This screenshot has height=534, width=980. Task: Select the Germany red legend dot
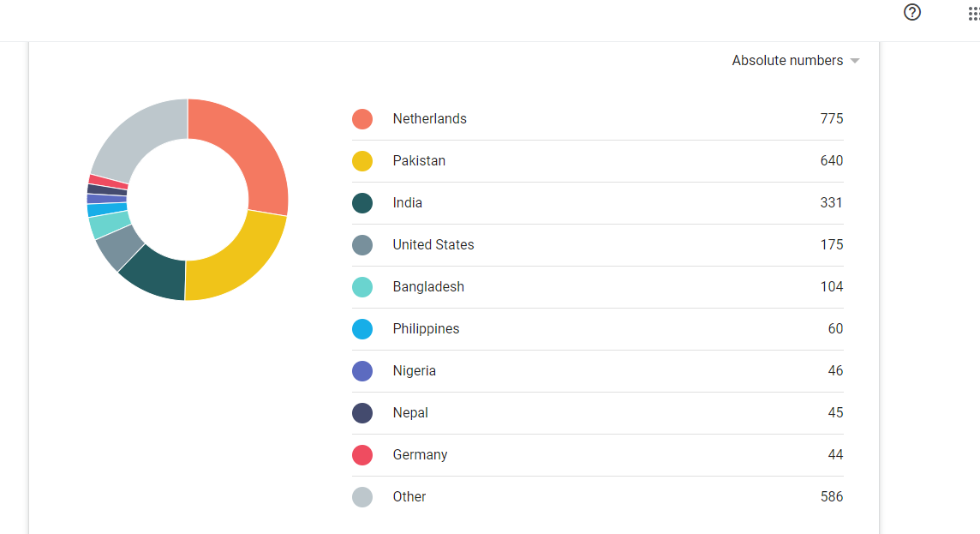(x=362, y=454)
